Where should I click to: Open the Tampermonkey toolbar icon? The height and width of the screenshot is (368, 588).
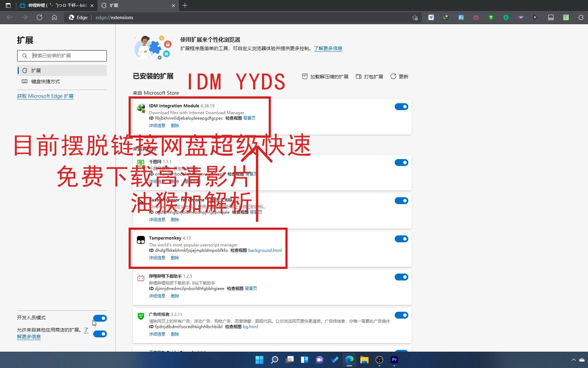[x=551, y=17]
